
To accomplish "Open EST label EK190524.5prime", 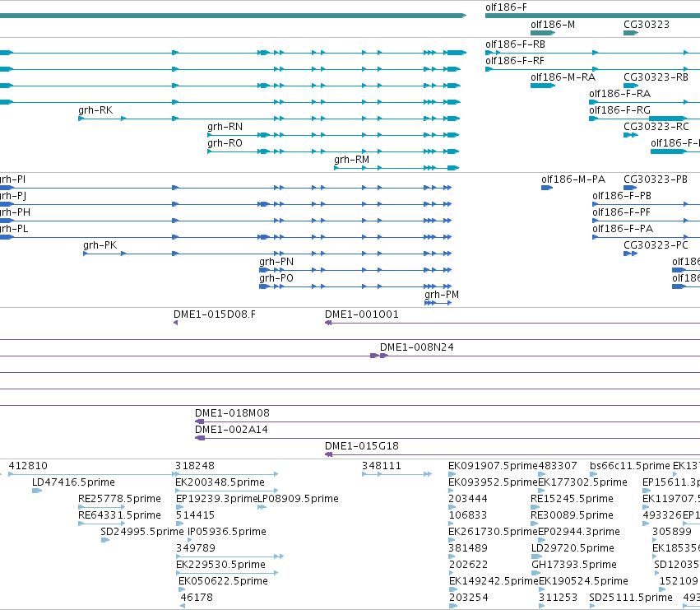I will coord(583,581).
